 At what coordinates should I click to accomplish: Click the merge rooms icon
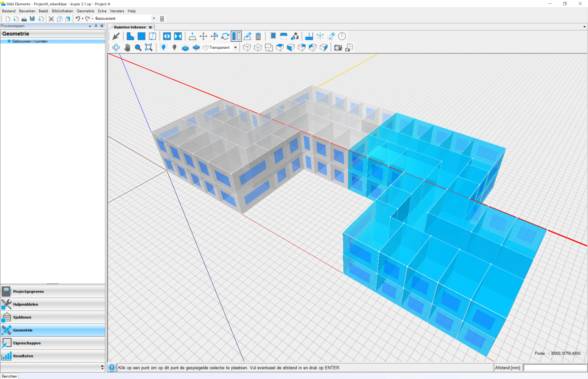click(178, 37)
